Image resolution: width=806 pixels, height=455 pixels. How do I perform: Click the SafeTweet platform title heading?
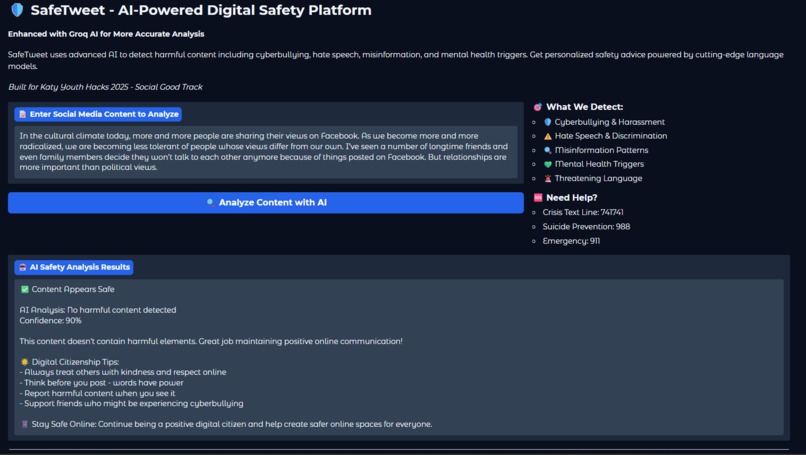click(201, 10)
